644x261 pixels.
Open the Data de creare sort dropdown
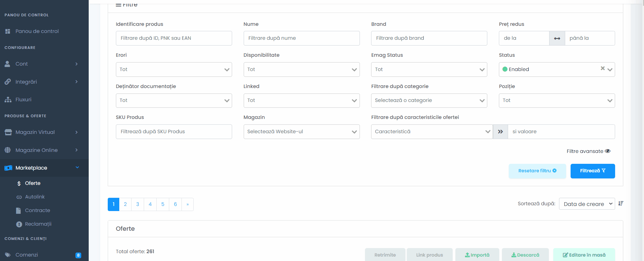587,204
